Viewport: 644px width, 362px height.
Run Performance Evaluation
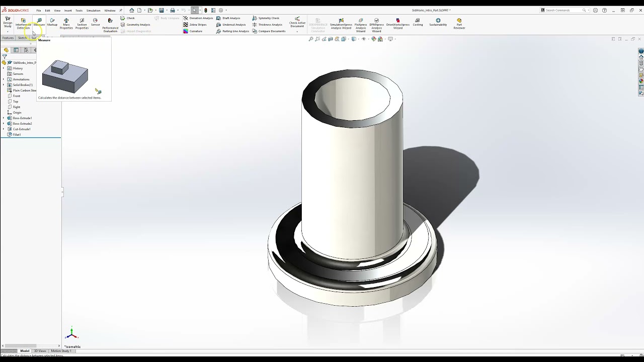coord(110,25)
